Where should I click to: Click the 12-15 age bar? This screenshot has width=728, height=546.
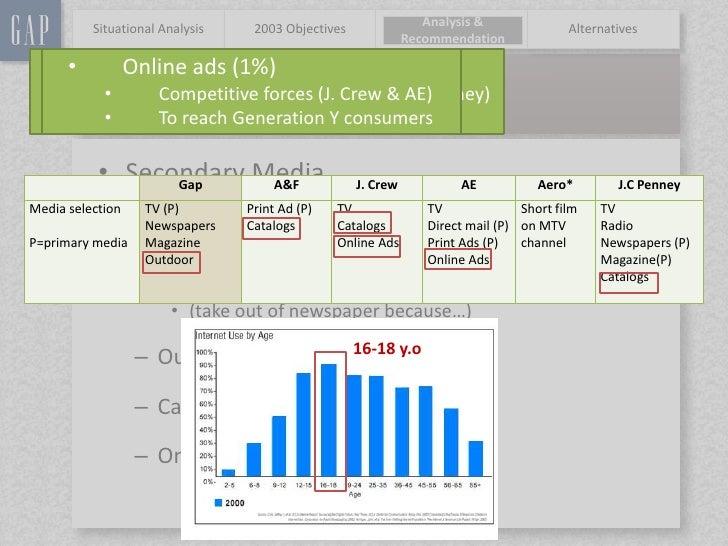tap(304, 424)
